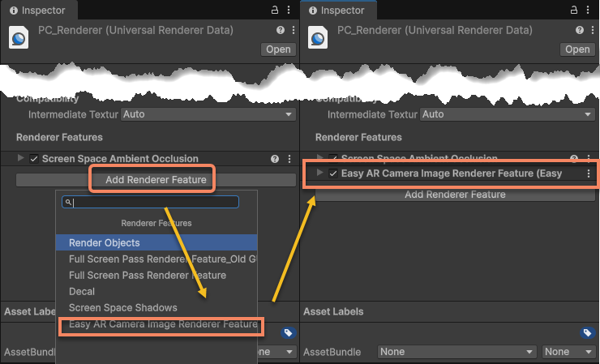600x364 pixels.
Task: Click PC_Renderer asset icon in right Inspector
Action: click(x=318, y=37)
